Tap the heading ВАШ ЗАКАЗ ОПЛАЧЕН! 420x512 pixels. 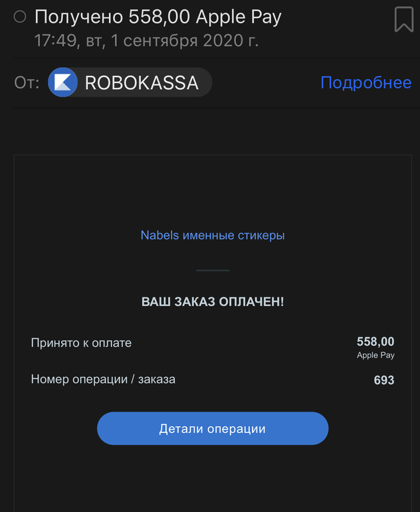point(213,302)
